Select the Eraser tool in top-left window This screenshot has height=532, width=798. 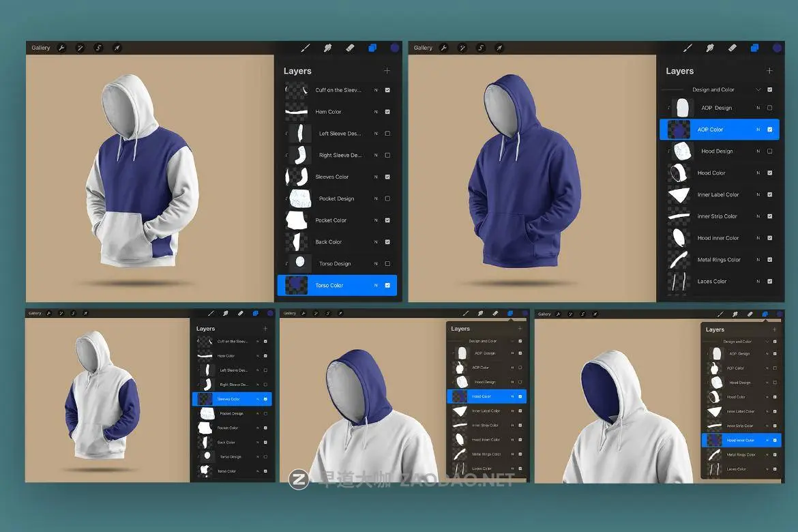point(350,48)
